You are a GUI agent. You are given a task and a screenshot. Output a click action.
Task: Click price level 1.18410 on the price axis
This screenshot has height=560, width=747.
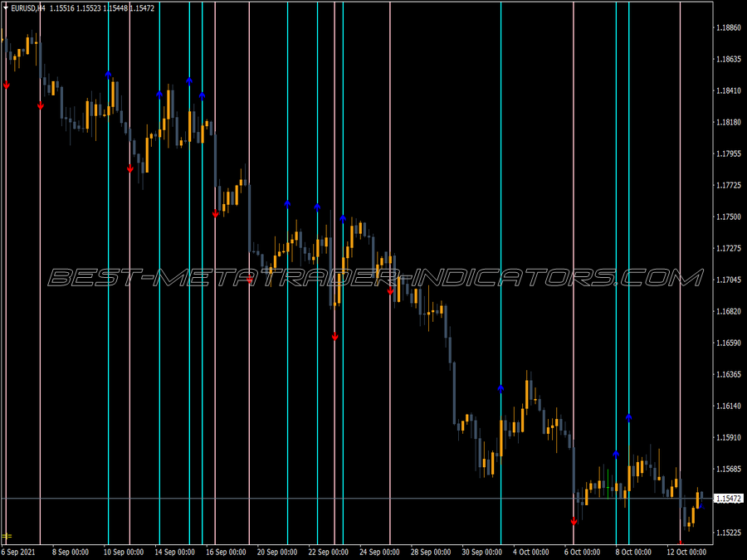point(729,90)
